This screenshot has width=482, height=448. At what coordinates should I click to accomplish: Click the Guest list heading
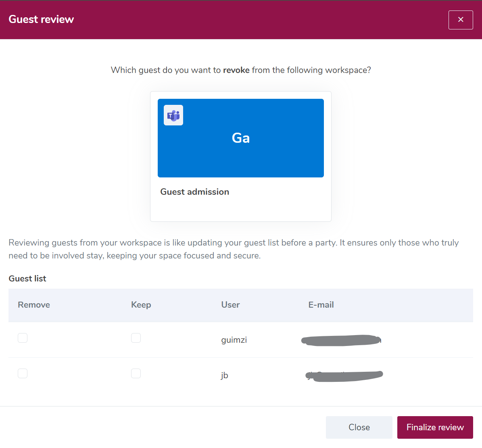[27, 278]
